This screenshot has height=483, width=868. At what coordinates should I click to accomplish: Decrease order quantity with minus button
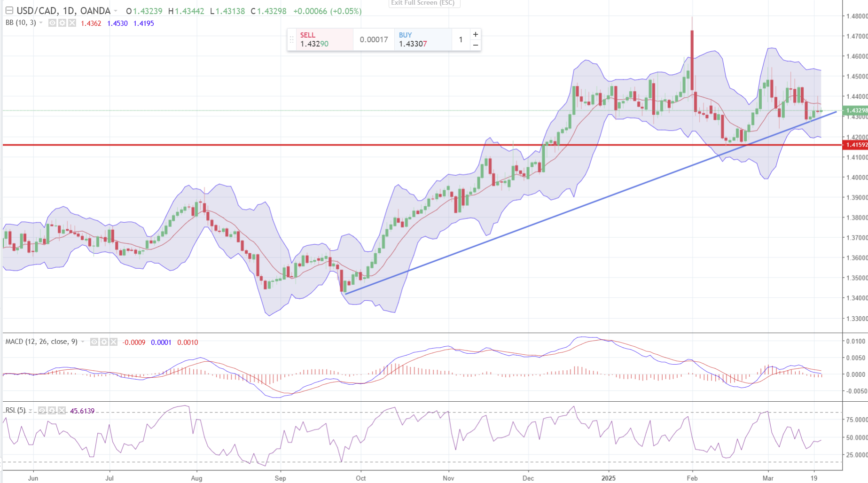476,45
